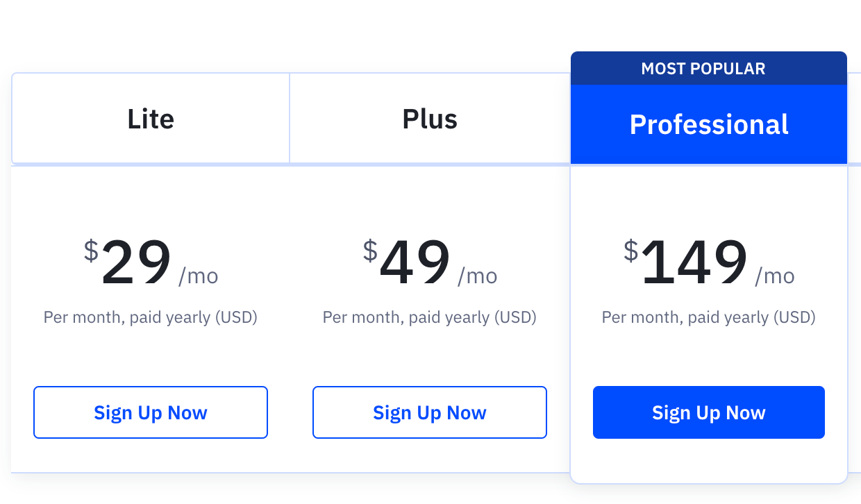Click Lite's paid yearly USD text

coord(150,317)
